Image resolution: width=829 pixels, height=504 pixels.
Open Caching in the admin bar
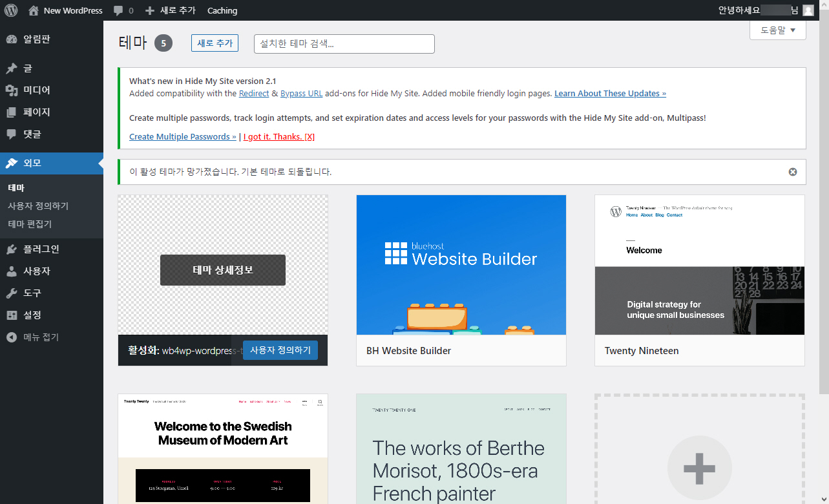point(222,10)
